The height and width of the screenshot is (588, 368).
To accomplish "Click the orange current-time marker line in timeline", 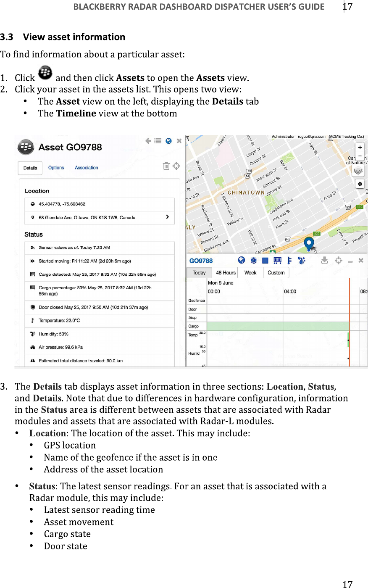I will coord(350,322).
